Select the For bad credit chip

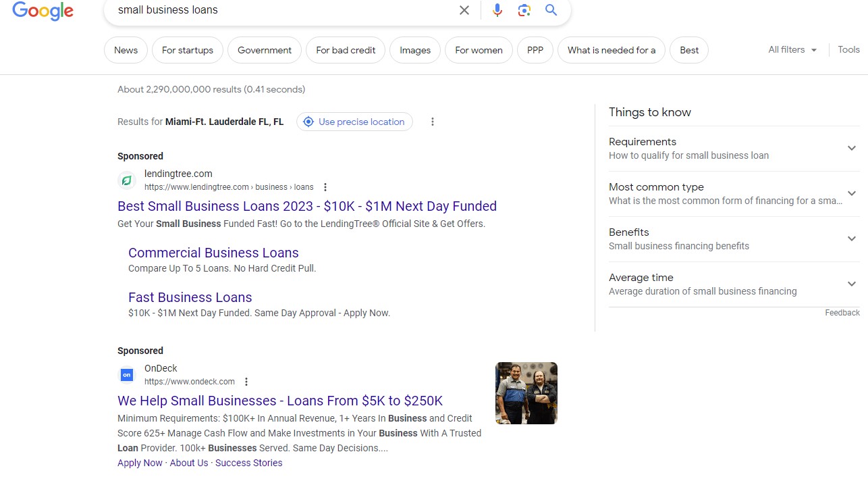tap(346, 50)
